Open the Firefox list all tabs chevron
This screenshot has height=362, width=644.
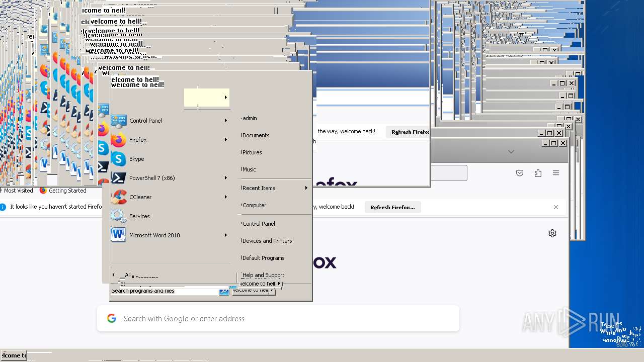(x=511, y=152)
